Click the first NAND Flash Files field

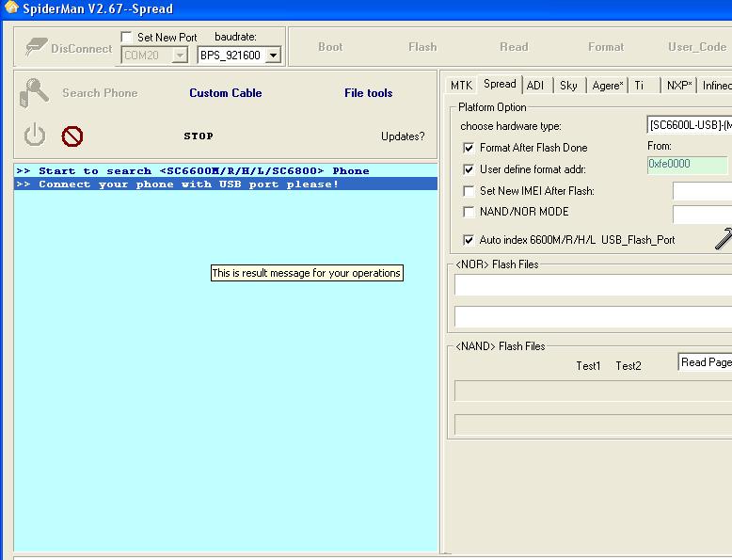tap(593, 391)
